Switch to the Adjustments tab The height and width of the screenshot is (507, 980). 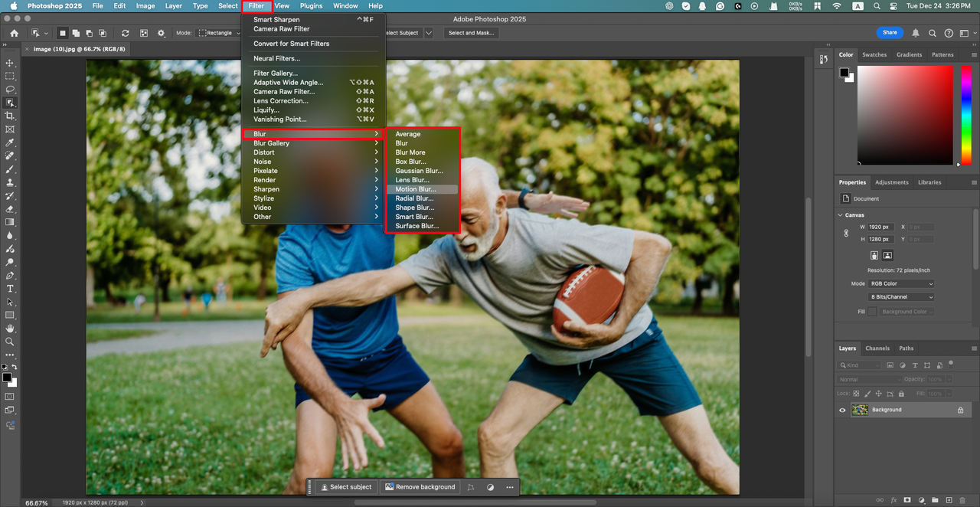(x=891, y=182)
